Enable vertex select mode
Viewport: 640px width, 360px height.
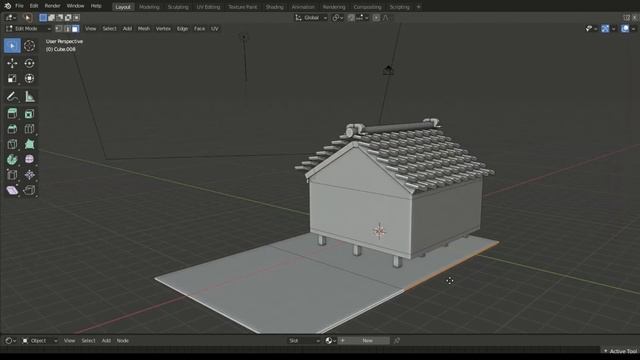click(59, 29)
